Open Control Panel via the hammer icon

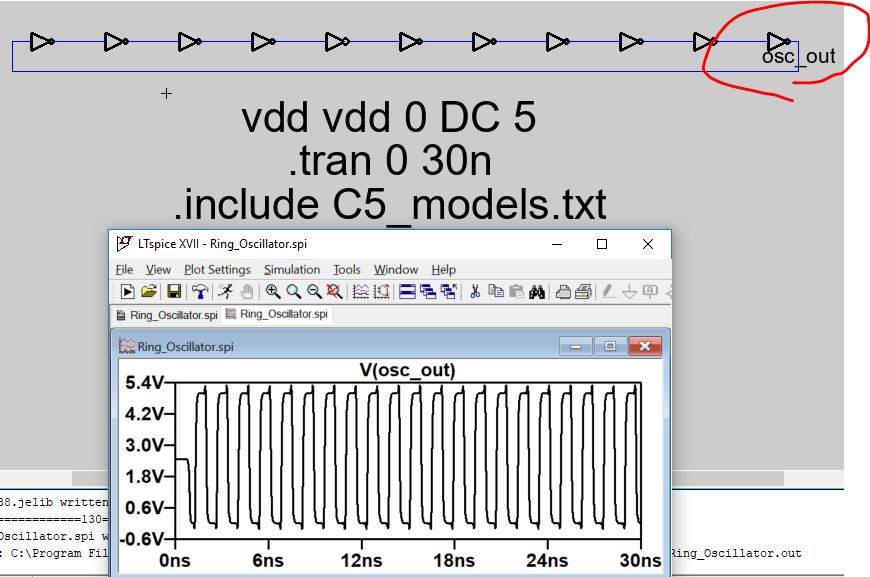200,292
